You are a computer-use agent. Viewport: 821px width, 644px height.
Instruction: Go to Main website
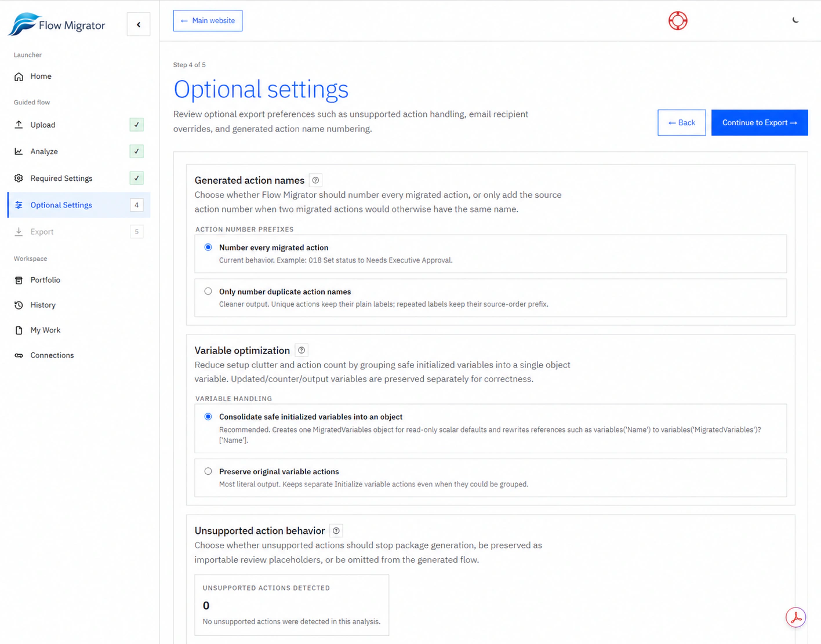[208, 20]
